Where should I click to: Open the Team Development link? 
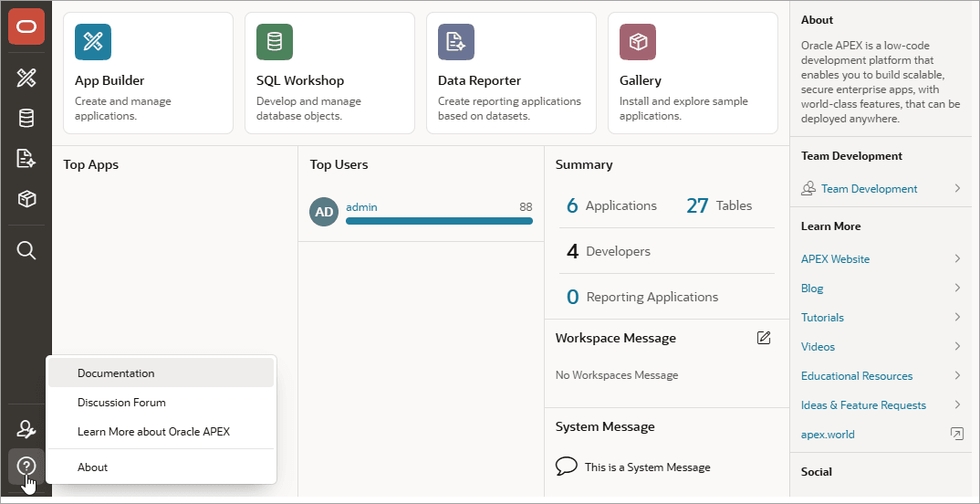pos(869,188)
